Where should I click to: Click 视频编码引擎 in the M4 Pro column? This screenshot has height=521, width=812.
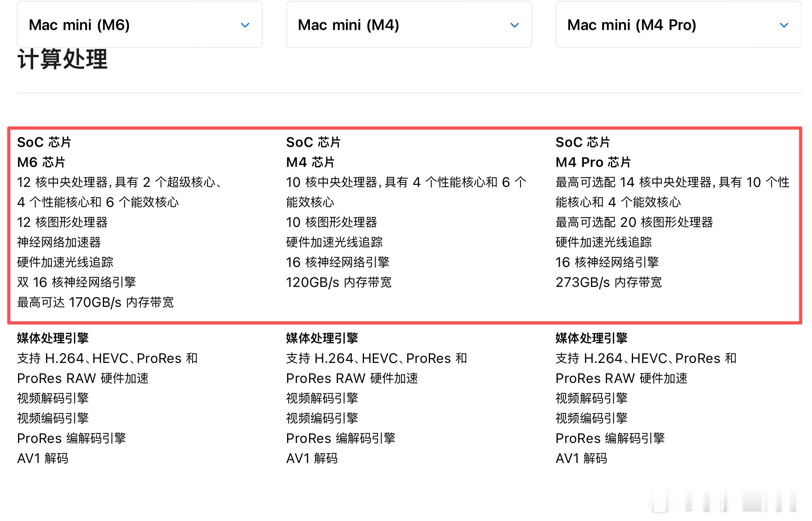coord(592,418)
